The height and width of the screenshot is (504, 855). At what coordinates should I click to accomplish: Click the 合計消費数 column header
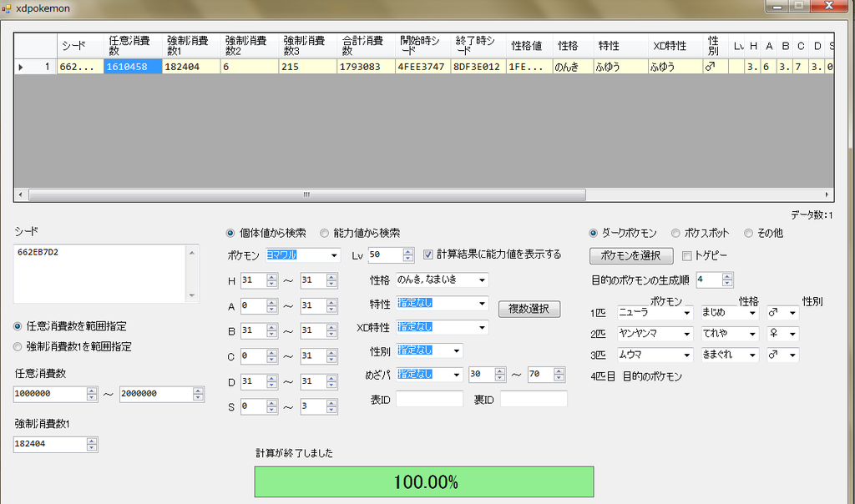(366, 46)
